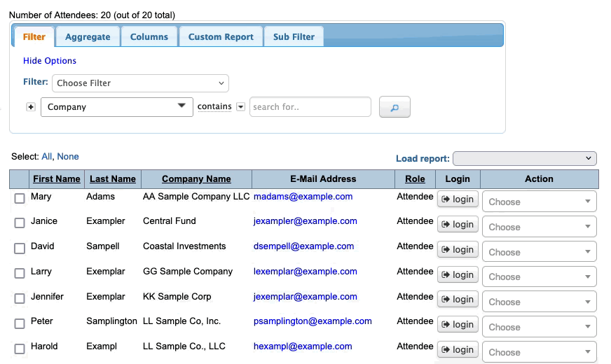
Task: Click login button for Jennifer Exemplar
Action: click(x=458, y=300)
